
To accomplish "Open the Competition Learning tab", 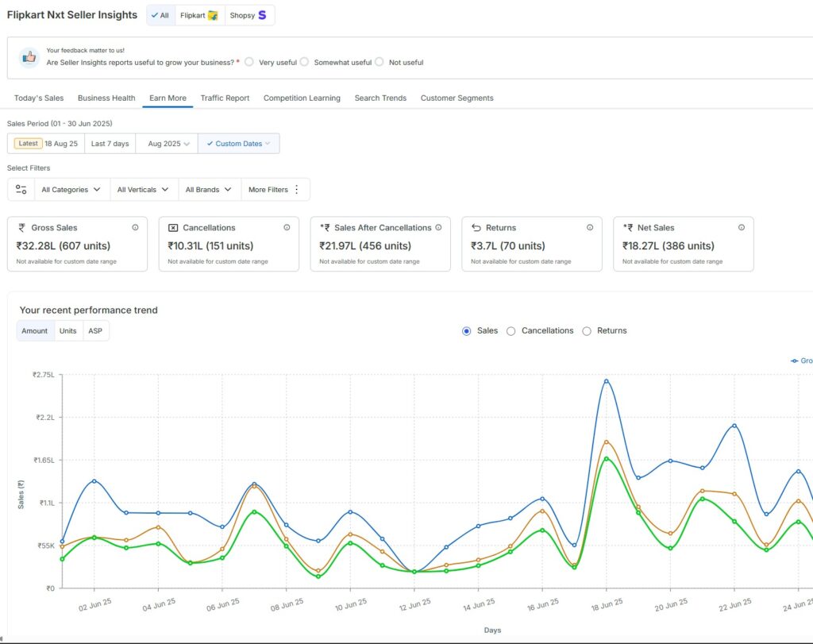I will (302, 98).
